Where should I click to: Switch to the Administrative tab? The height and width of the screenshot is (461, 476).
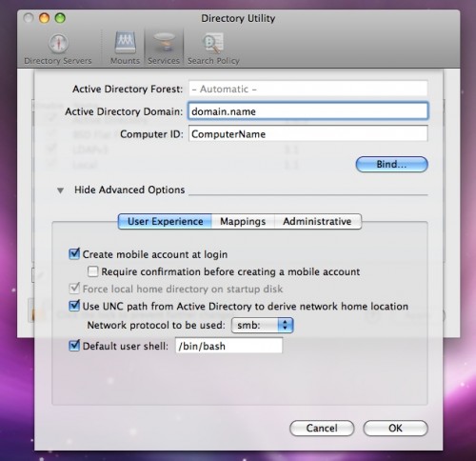(318, 221)
